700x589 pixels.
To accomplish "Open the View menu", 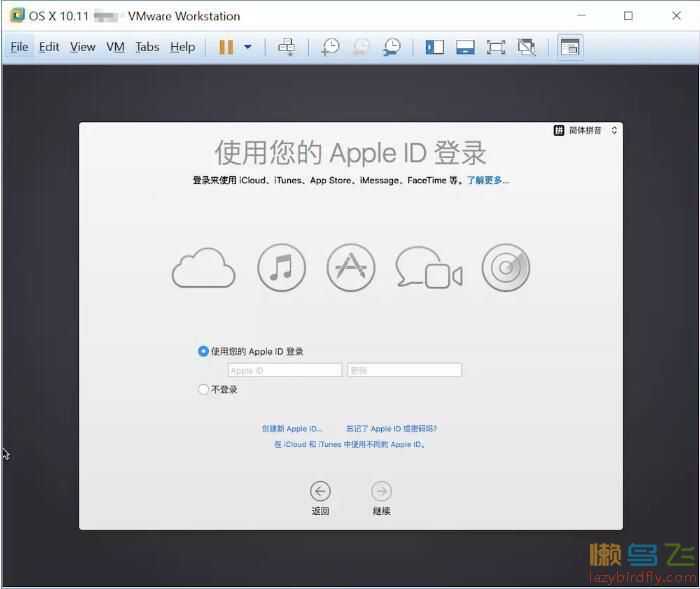I will pos(83,47).
